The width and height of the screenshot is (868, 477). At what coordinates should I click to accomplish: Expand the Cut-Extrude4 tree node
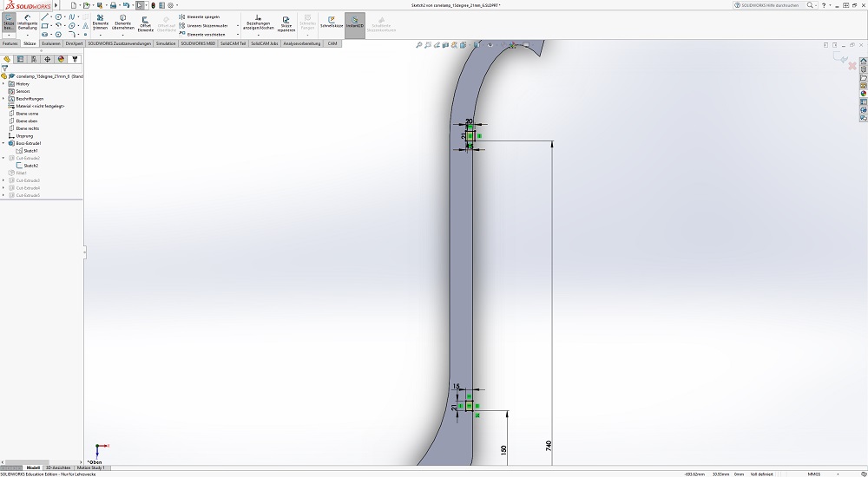click(x=3, y=188)
